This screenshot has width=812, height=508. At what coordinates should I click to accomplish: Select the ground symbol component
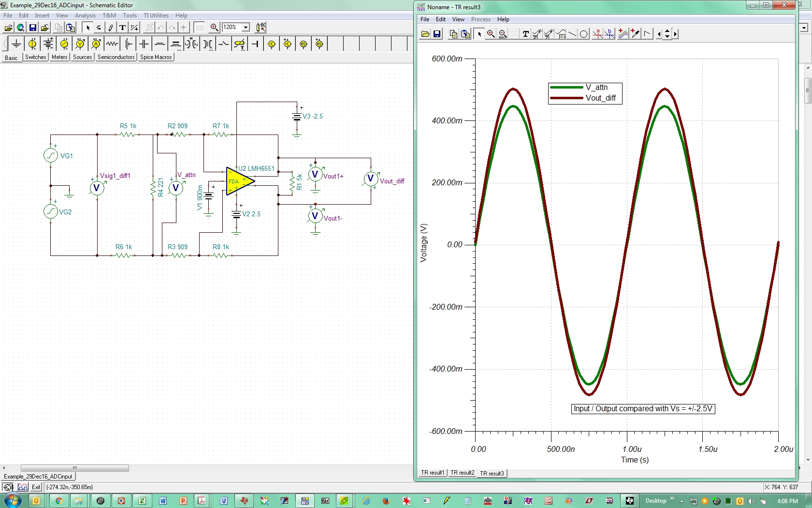coord(16,44)
